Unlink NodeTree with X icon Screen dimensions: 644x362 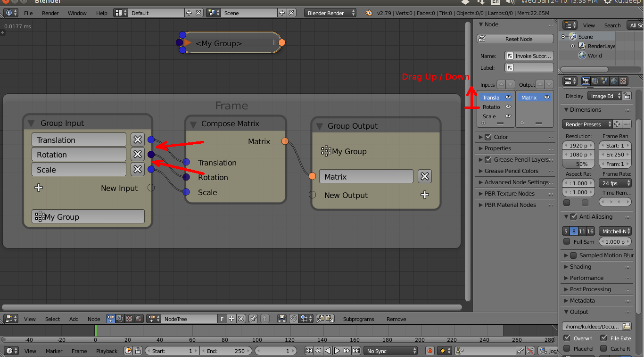241,319
